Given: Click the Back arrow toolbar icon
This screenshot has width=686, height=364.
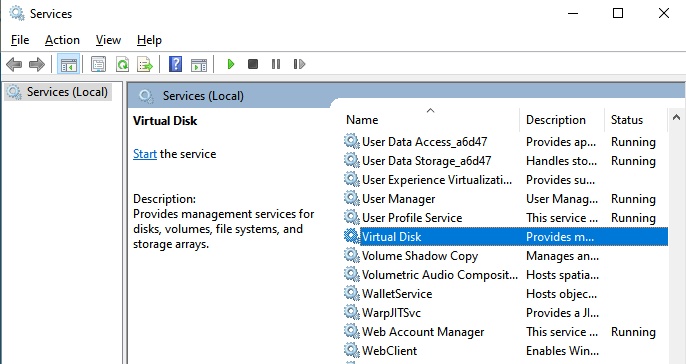Looking at the screenshot, I should 14,65.
